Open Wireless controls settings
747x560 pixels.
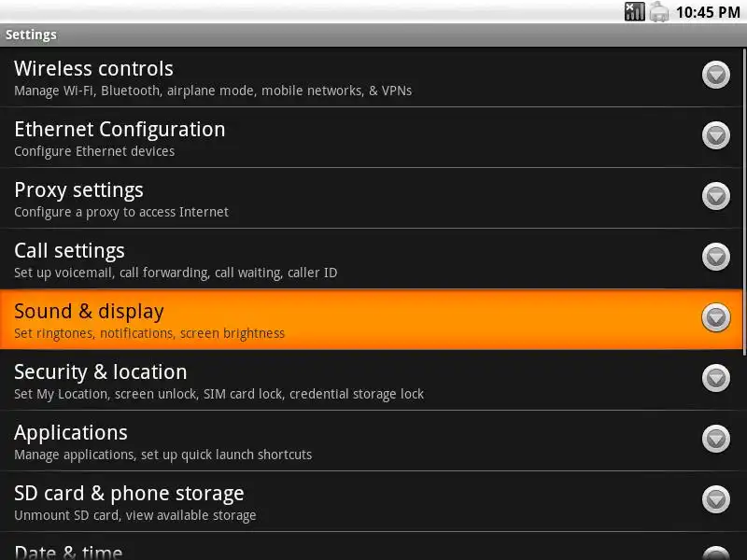pos(93,69)
